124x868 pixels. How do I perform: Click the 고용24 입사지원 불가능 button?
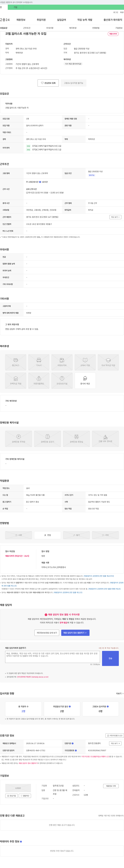(73, 83)
